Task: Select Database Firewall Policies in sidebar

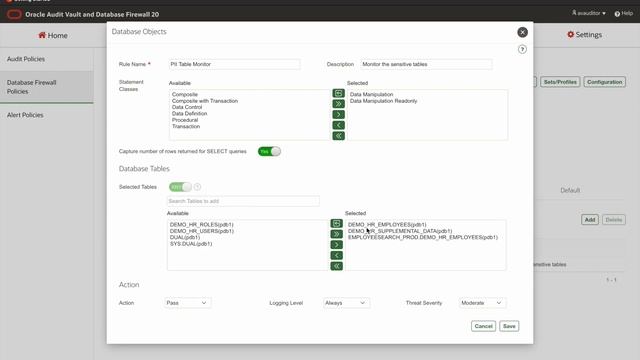Action: (x=47, y=87)
